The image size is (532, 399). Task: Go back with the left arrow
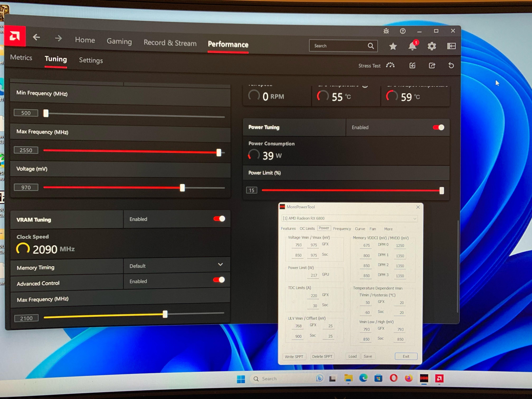tap(36, 37)
